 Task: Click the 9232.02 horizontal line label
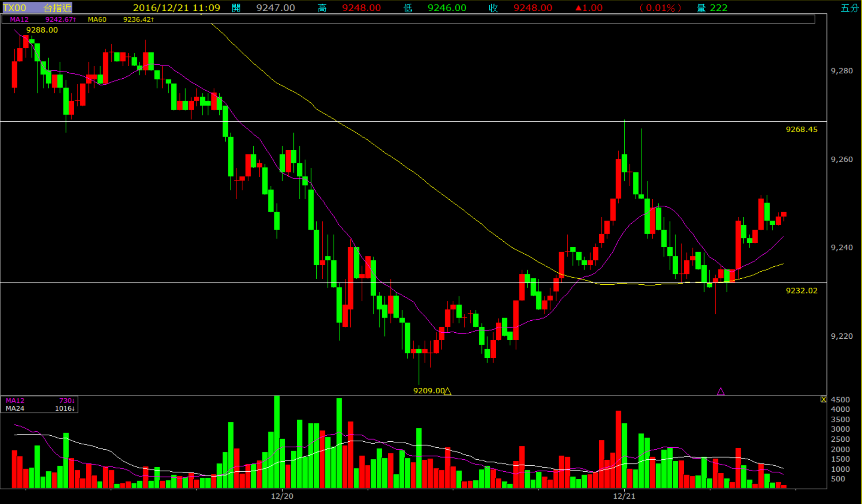tap(801, 291)
